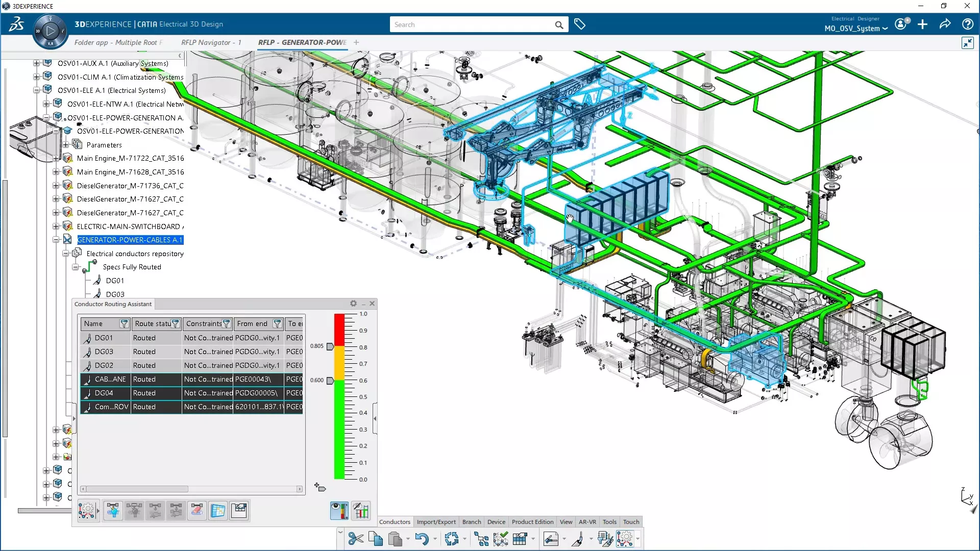
Task: Click the route status filter dropdown arrow
Action: (175, 323)
